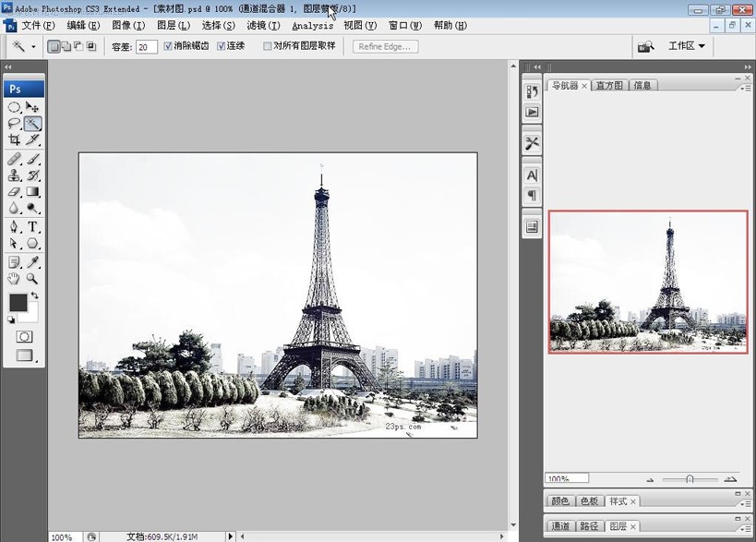Select the Move tool
Viewport: 756px width, 542px height.
point(32,107)
